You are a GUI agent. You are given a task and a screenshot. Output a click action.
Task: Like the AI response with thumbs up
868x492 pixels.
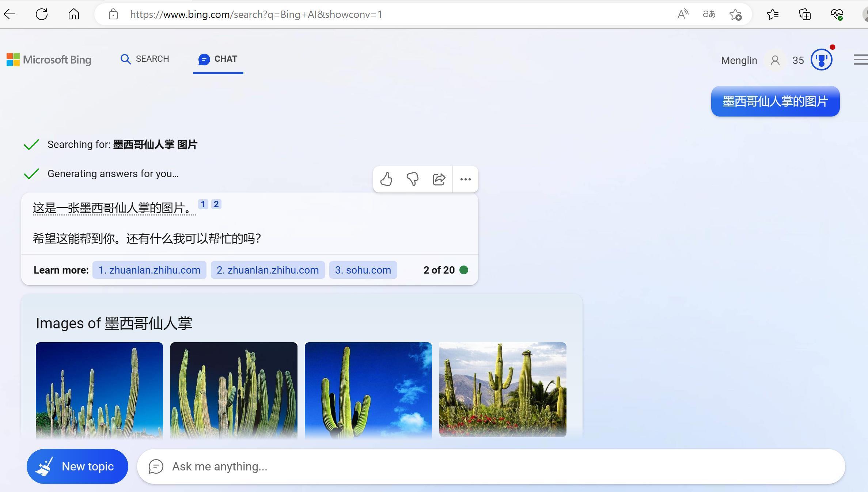(386, 179)
